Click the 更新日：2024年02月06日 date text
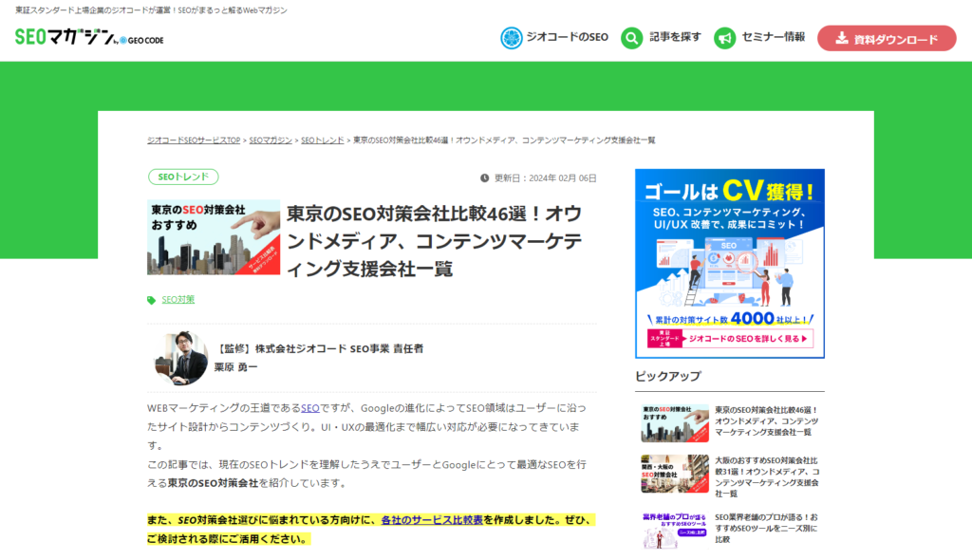 (x=545, y=178)
